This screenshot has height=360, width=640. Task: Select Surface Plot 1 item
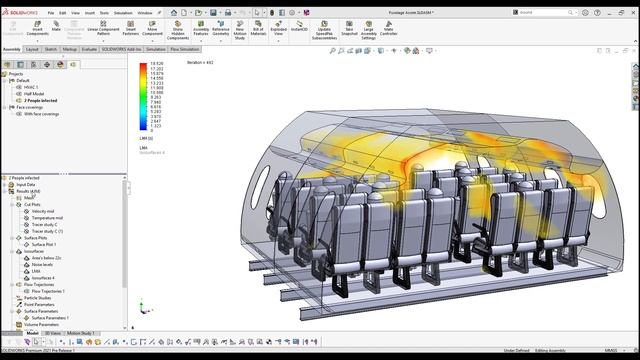coord(44,244)
